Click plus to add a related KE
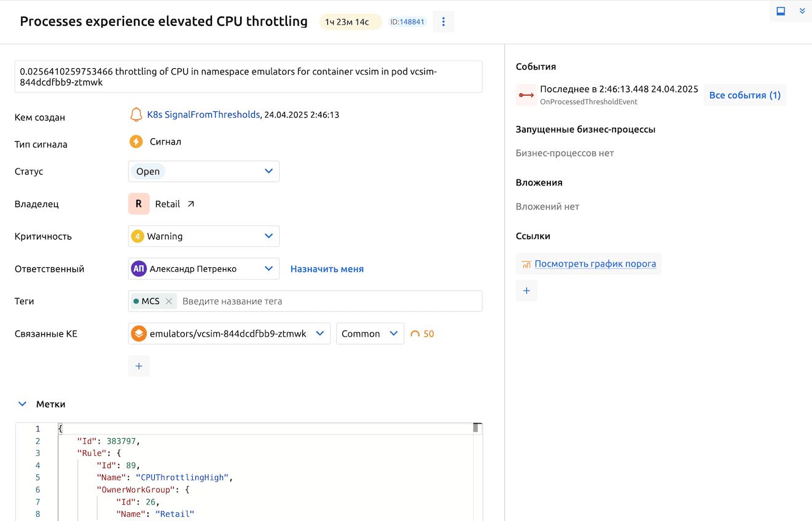The height and width of the screenshot is (521, 812). [x=139, y=366]
